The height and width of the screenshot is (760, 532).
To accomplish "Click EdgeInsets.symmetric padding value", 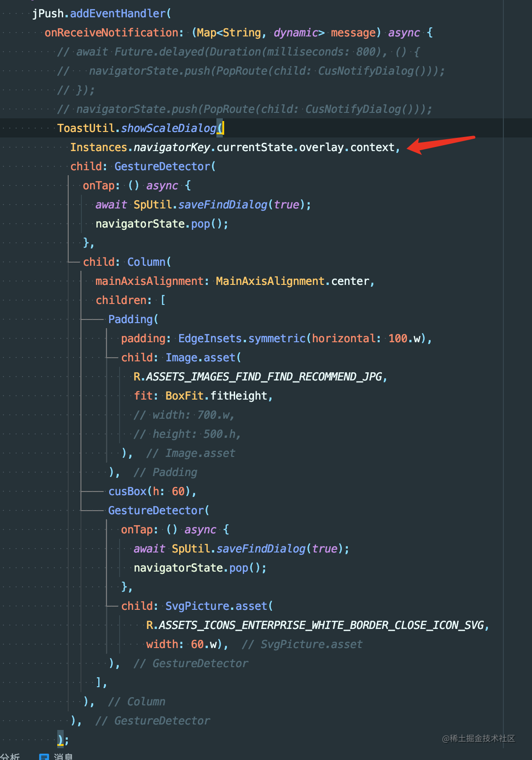I will tap(302, 339).
